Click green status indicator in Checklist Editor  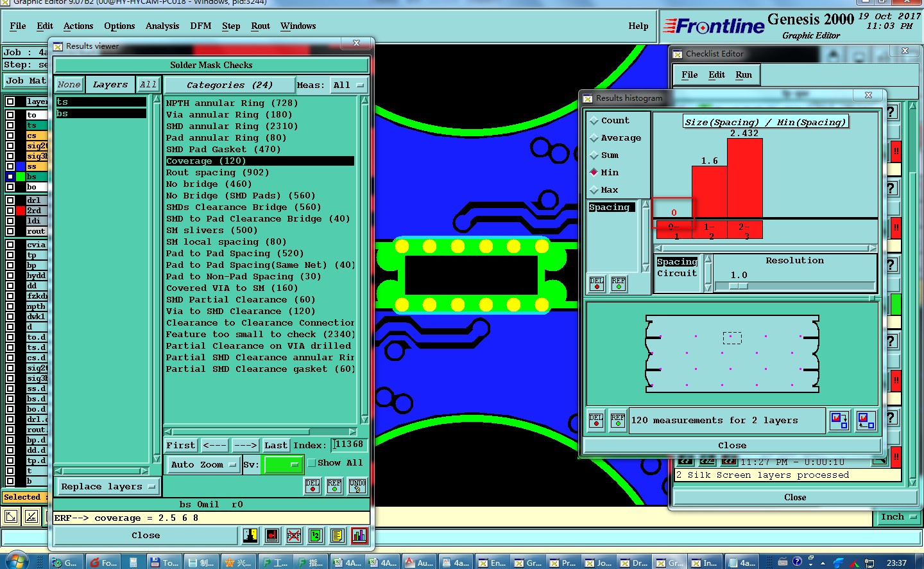(896, 304)
